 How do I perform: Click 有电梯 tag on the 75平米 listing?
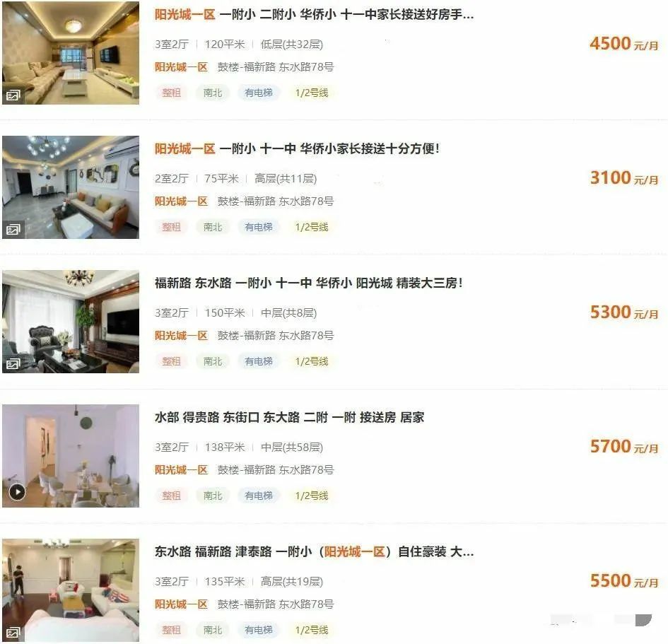pyautogui.click(x=259, y=227)
